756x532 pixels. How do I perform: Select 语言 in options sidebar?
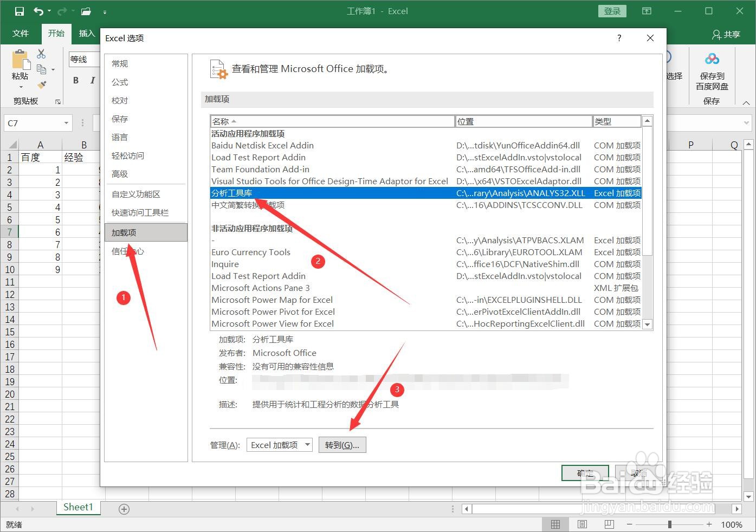tap(146, 137)
